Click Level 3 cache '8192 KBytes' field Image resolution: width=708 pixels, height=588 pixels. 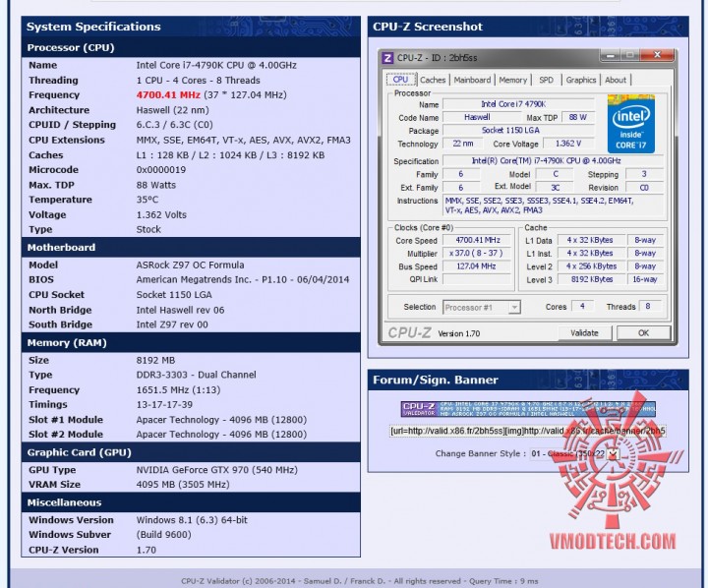tap(592, 280)
